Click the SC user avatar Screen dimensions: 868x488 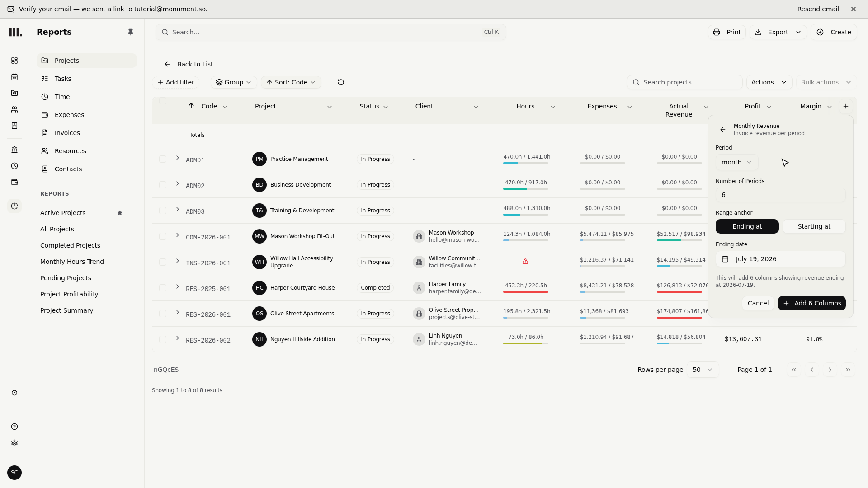tap(14, 473)
